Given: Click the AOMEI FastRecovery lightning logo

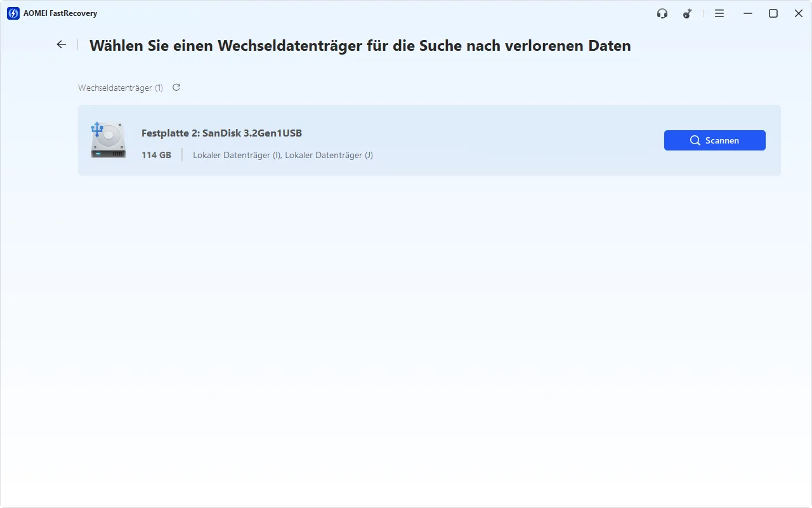Looking at the screenshot, I should [13, 13].
